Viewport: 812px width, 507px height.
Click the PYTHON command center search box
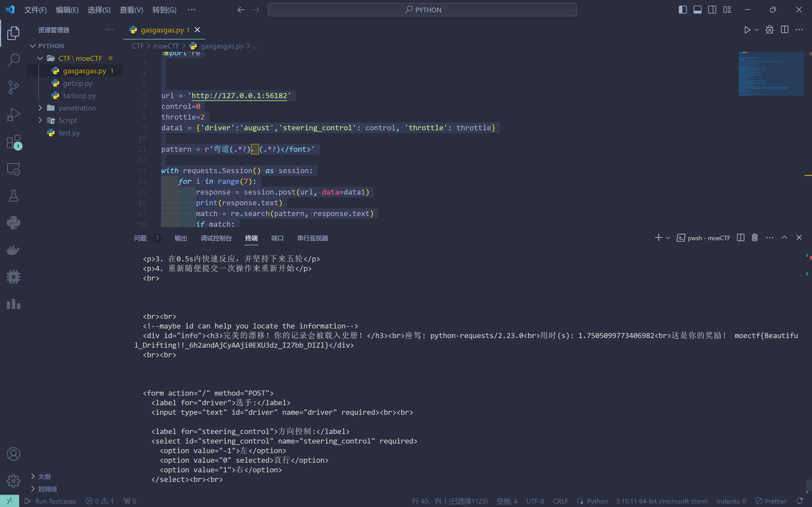[x=422, y=10]
